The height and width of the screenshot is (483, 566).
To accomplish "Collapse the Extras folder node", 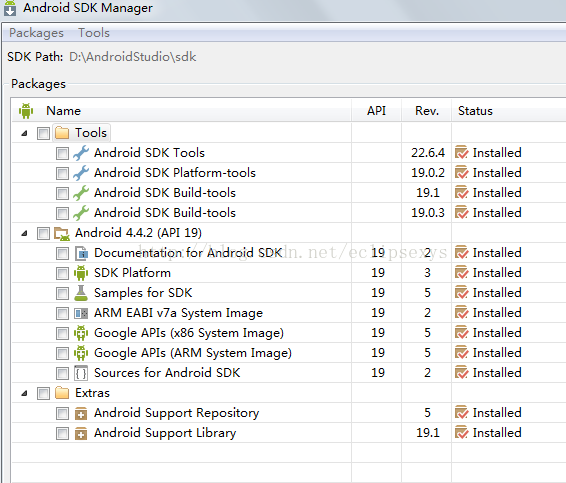I will [x=24, y=393].
